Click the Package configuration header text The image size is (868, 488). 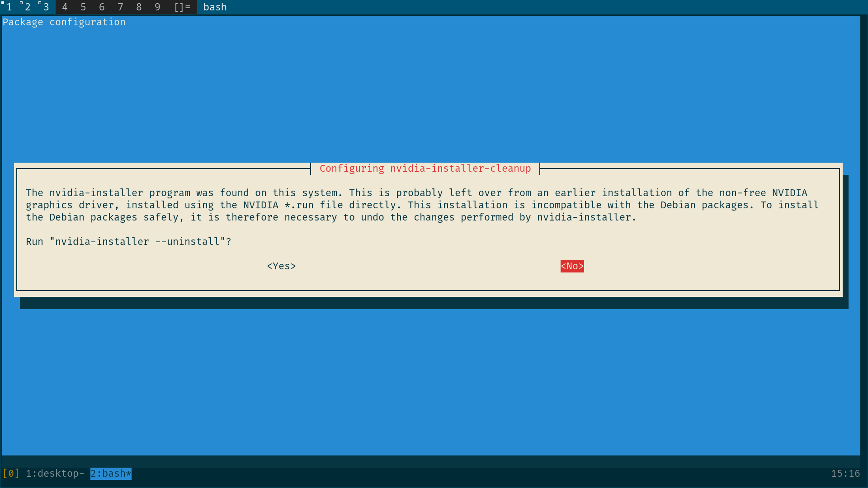click(64, 22)
